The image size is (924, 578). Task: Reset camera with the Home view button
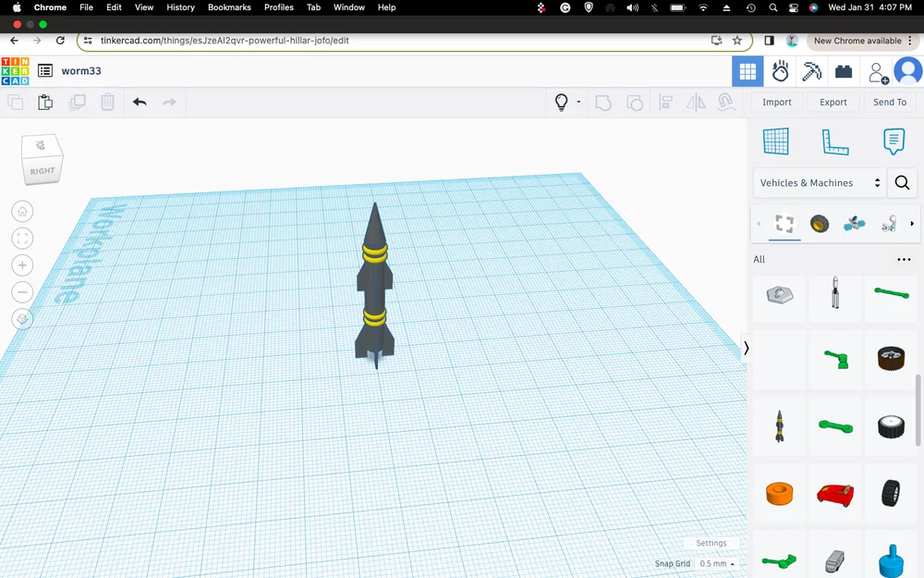[x=22, y=212]
